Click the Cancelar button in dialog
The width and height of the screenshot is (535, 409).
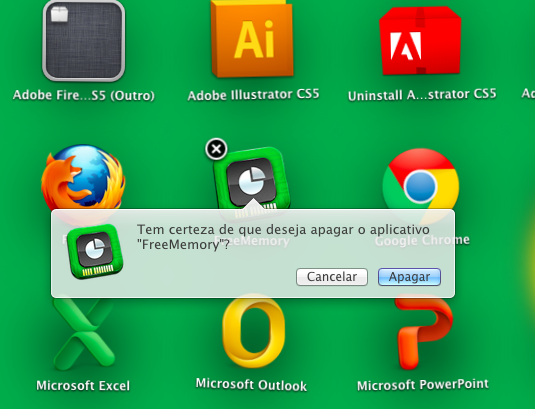point(332,277)
